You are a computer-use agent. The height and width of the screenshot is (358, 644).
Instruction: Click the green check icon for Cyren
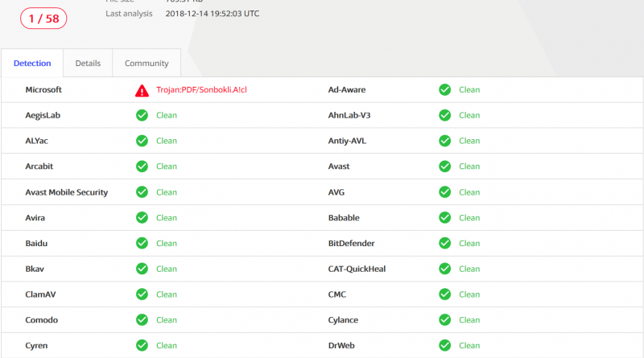142,345
